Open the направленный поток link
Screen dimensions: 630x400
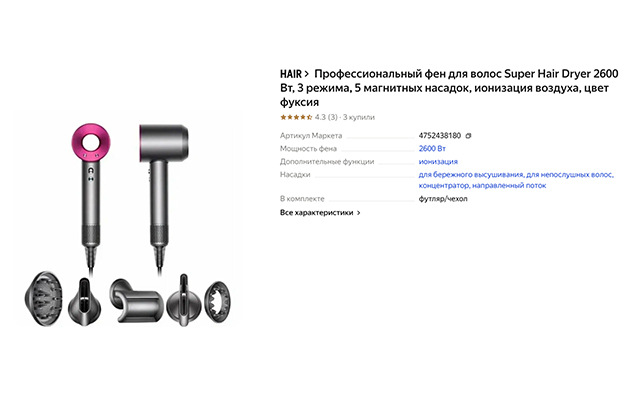coord(509,186)
